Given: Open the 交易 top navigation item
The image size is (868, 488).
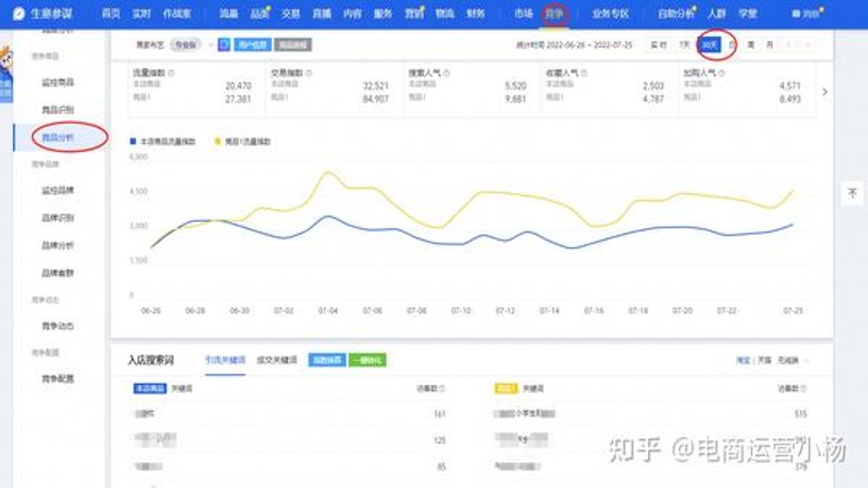Looking at the screenshot, I should (x=291, y=14).
